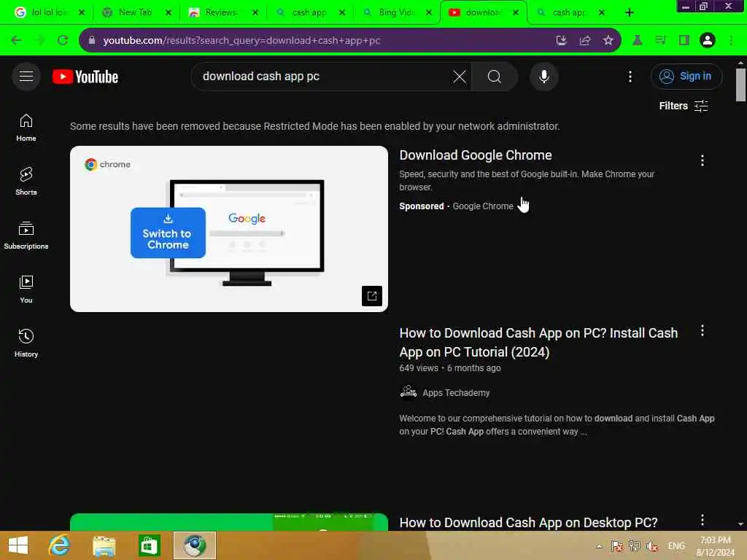
Task: Open History in the sidebar
Action: pos(26,343)
